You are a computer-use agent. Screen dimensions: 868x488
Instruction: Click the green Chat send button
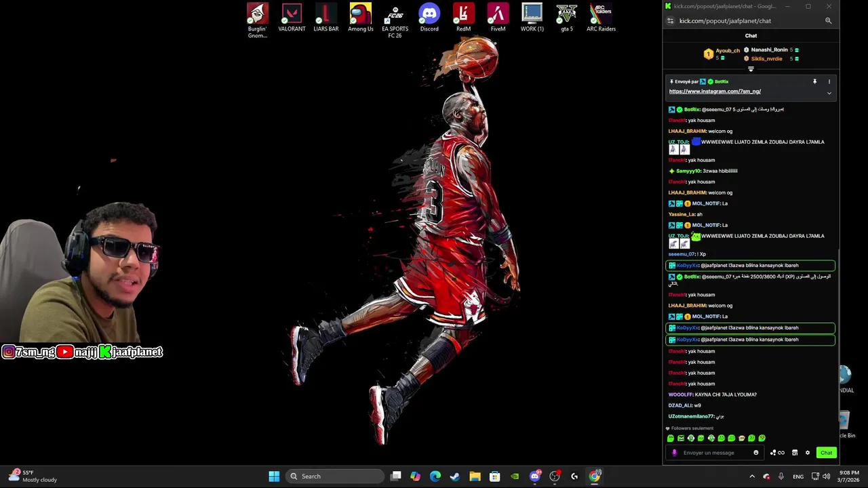pos(826,453)
